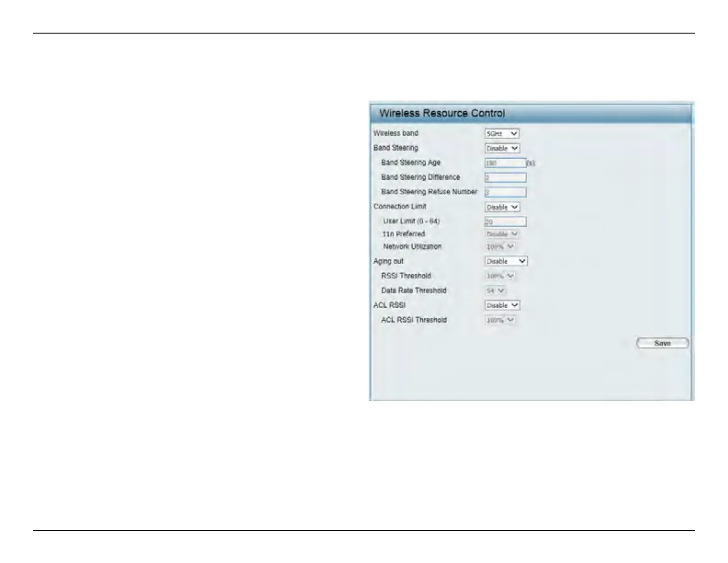This screenshot has width=728, height=563.
Task: Click the User Limit input field
Action: tap(505, 222)
